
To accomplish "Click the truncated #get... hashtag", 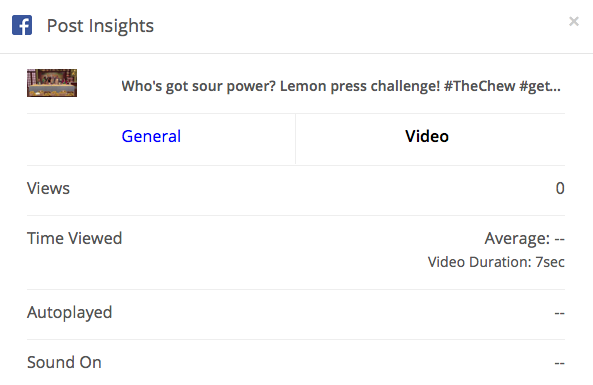I will tap(540, 87).
